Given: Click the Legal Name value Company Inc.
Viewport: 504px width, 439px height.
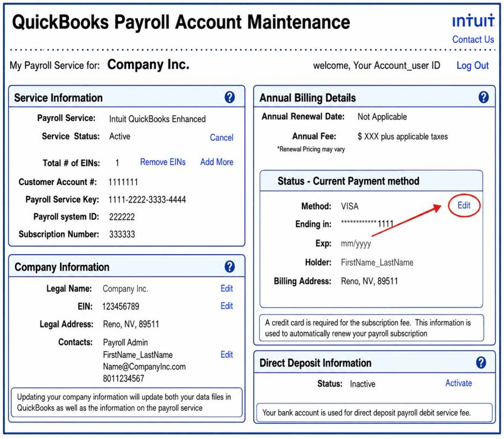Looking at the screenshot, I should [x=125, y=289].
